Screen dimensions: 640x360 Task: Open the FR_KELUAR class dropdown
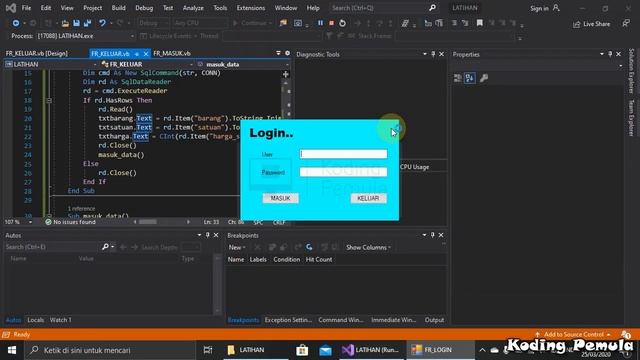191,64
